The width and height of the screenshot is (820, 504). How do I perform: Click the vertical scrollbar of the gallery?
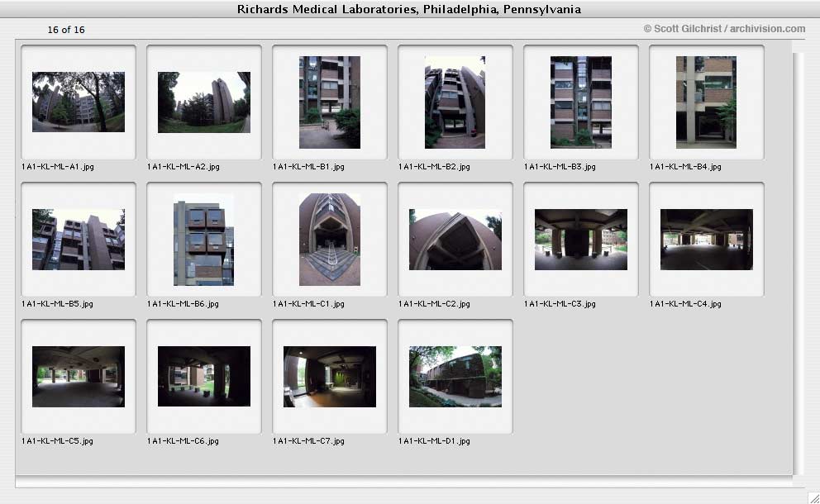799,263
